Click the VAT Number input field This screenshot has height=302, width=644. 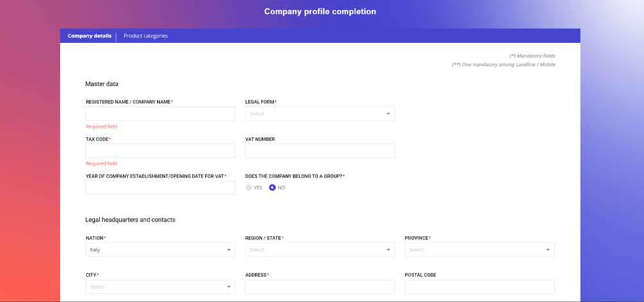click(x=320, y=151)
